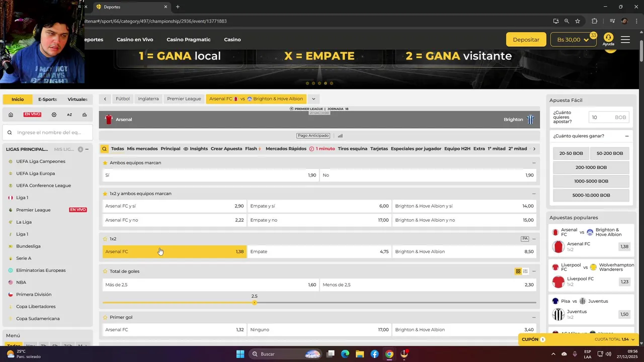
Task: Switch Total de goles to grid view
Action: pyautogui.click(x=518, y=271)
